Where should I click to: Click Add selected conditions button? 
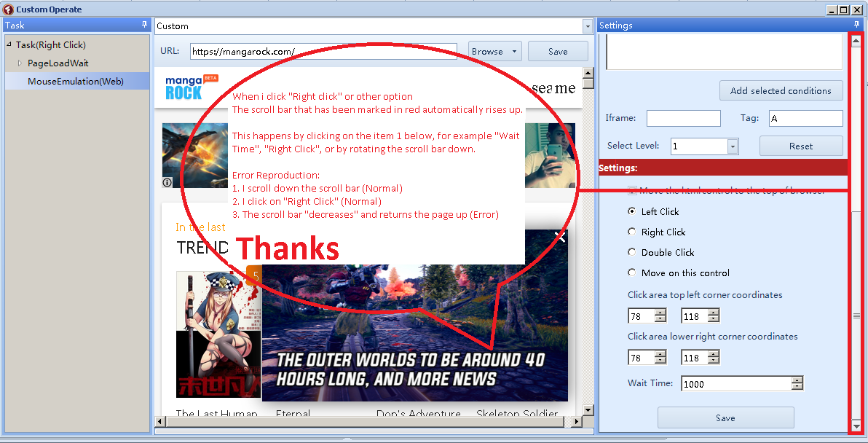pos(781,91)
